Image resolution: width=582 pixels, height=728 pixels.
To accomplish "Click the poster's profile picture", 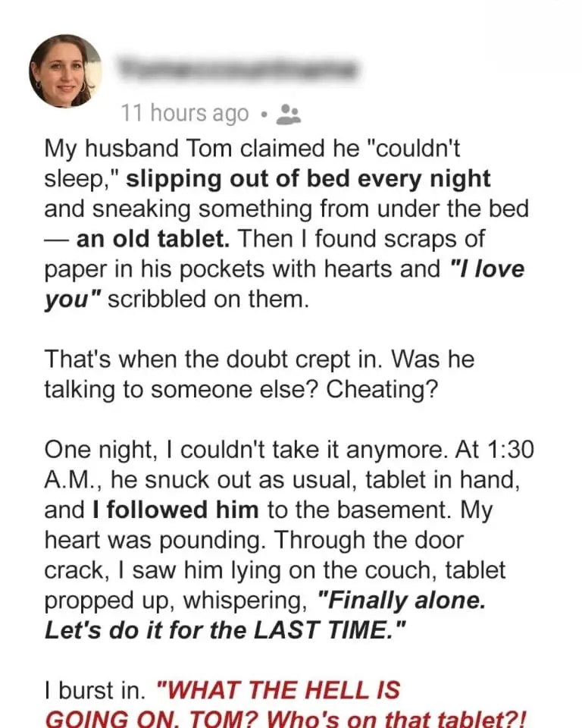I will tap(65, 71).
